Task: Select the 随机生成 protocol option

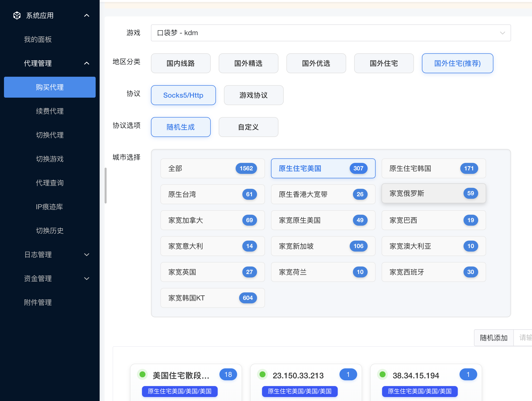Action: tap(181, 127)
